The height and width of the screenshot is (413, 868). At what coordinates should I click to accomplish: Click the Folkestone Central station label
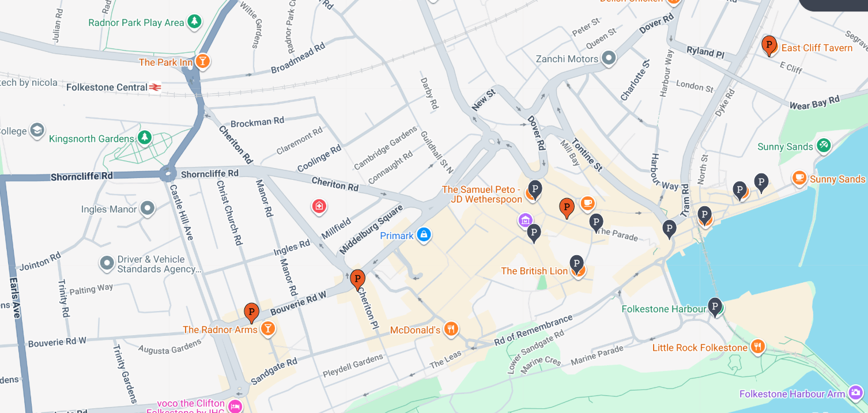pos(107,87)
